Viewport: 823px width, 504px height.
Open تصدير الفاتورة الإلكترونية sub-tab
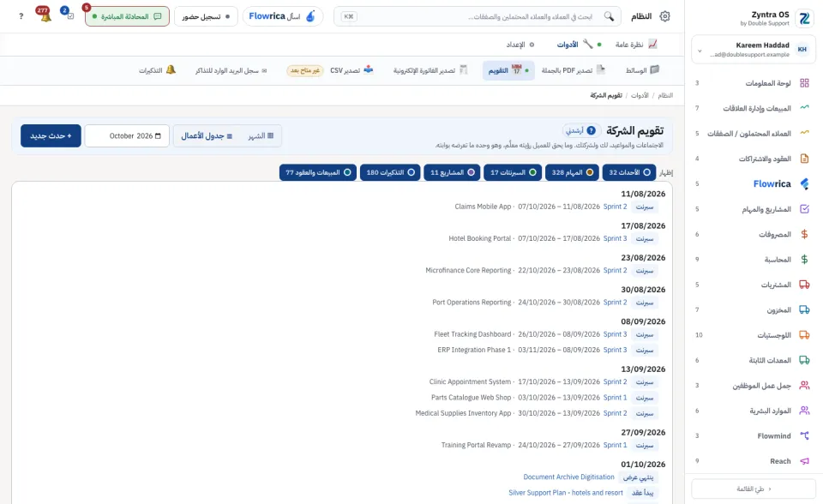click(430, 70)
